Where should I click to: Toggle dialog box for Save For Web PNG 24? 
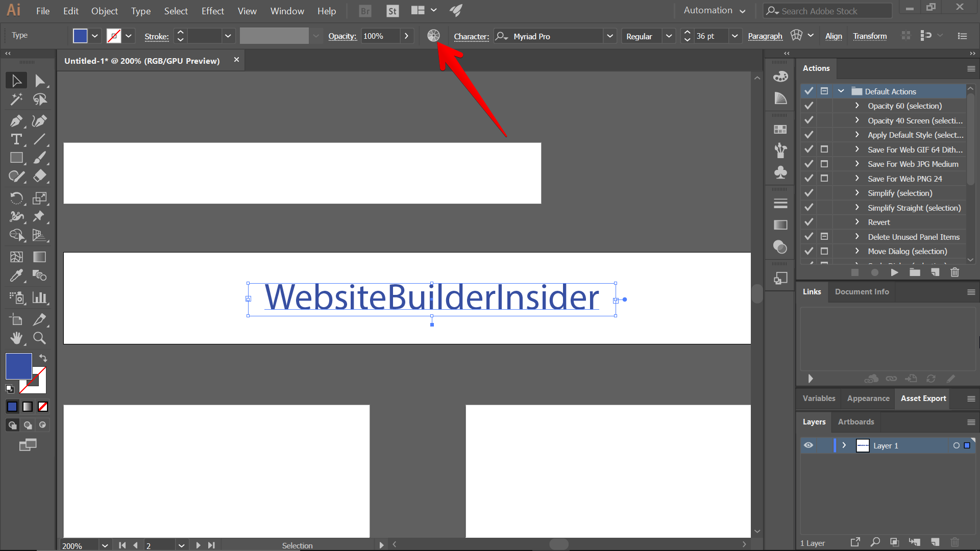pyautogui.click(x=824, y=179)
